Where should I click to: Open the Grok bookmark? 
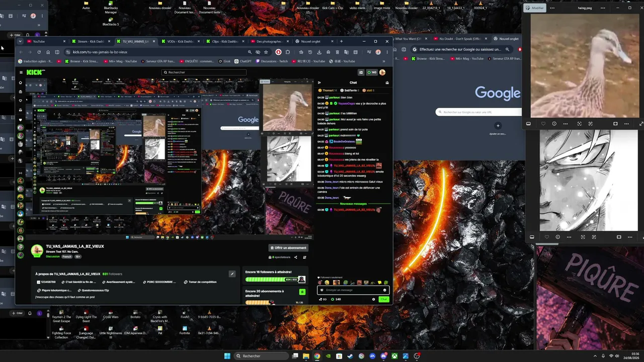(225, 61)
